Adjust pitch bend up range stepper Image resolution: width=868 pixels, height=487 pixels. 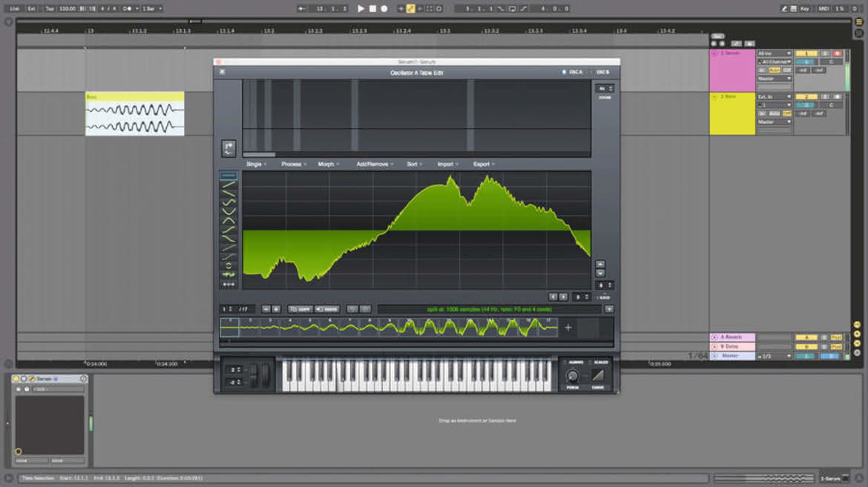234,369
